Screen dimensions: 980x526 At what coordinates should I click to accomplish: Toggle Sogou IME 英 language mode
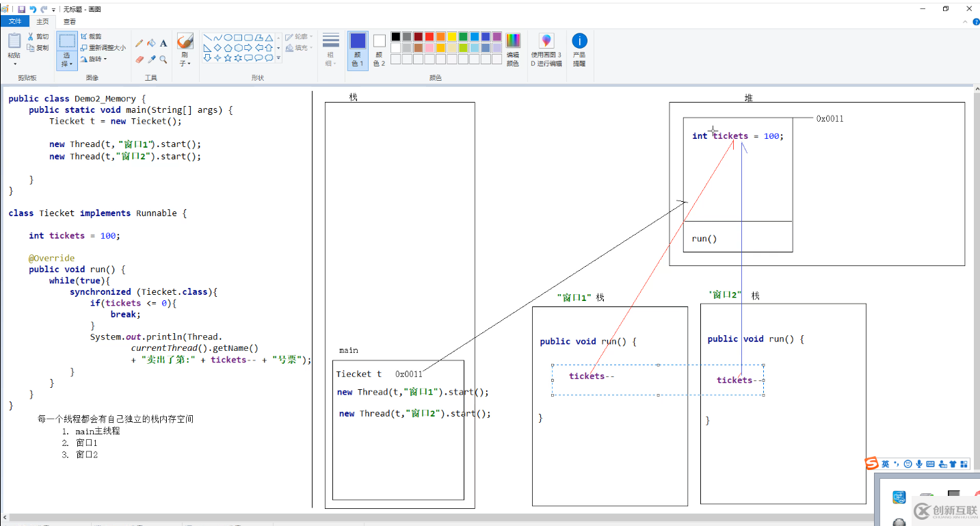pyautogui.click(x=885, y=464)
